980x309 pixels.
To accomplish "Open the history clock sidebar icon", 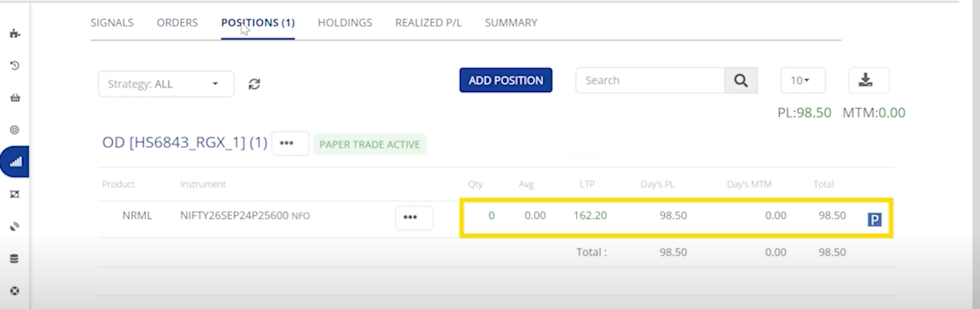I will (x=15, y=66).
